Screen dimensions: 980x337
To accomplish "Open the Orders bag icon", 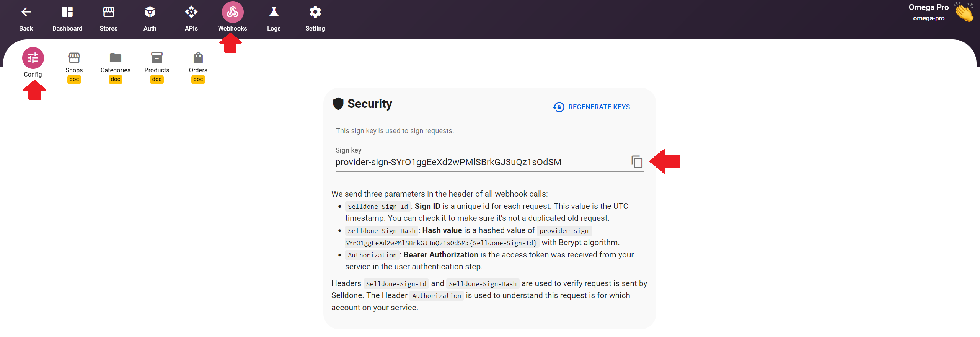I will [198, 58].
